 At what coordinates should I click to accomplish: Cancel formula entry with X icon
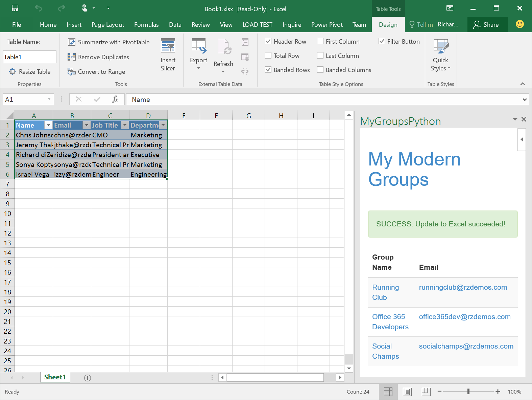point(78,99)
